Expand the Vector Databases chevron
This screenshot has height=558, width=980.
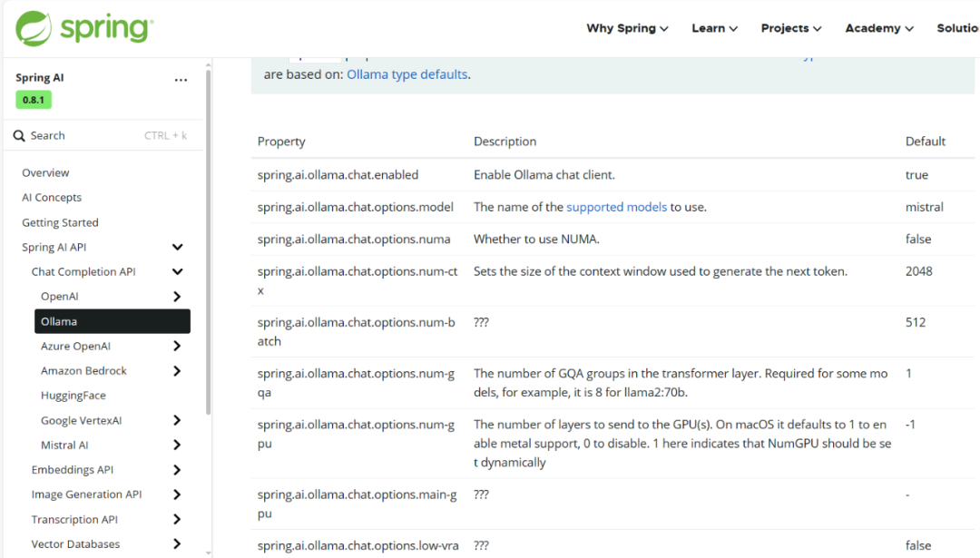(x=177, y=543)
